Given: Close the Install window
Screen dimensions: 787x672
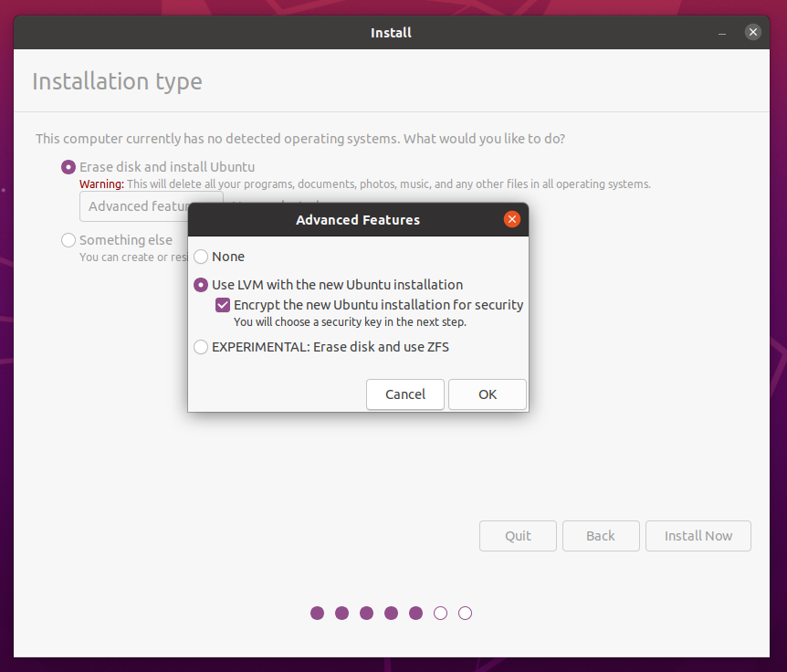Looking at the screenshot, I should tap(752, 33).
